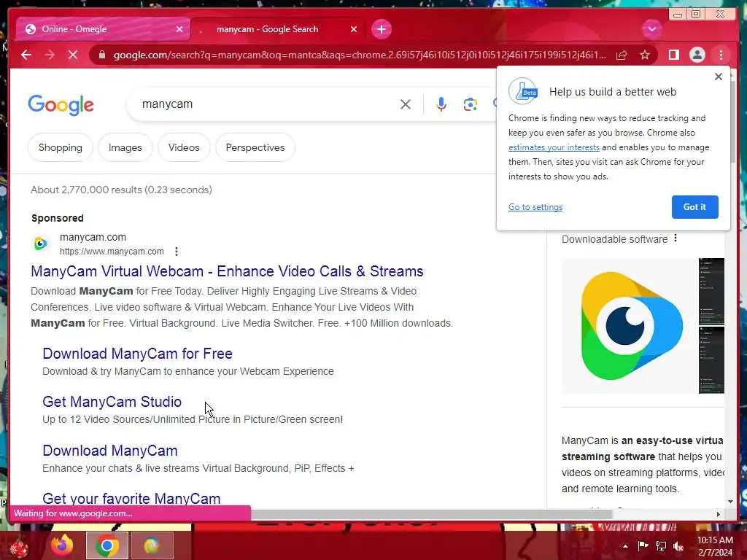Image resolution: width=747 pixels, height=560 pixels.
Task: Share this page from address bar
Action: [622, 55]
